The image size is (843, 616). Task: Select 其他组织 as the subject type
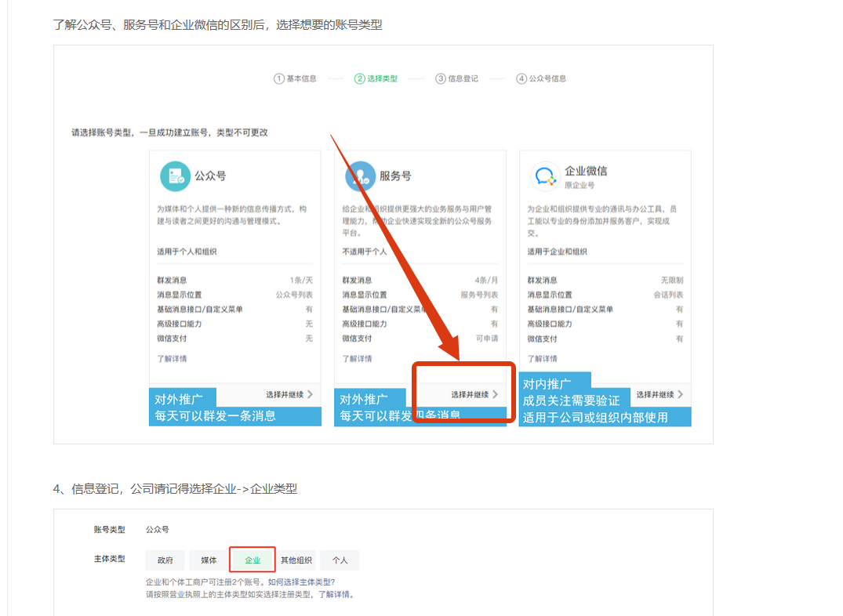pyautogui.click(x=296, y=560)
